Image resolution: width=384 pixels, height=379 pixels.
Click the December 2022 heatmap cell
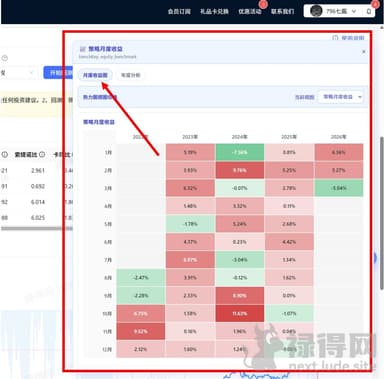pos(140,349)
